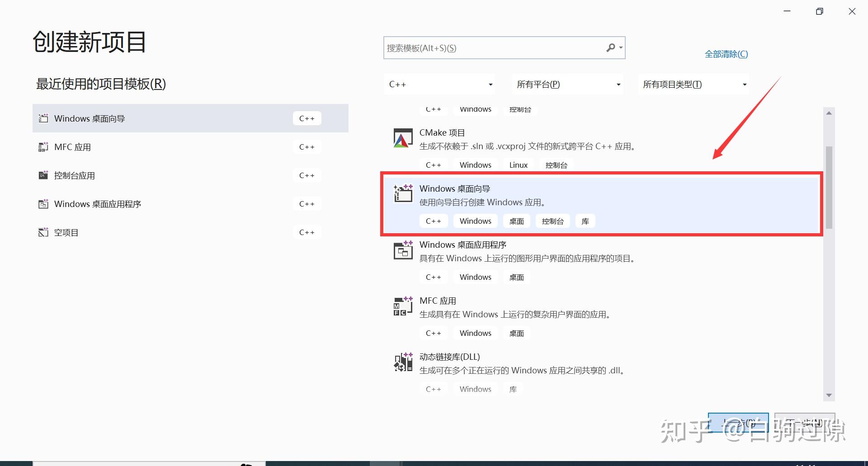
Task: Click the MFC 应用 icon in recent templates
Action: pyautogui.click(x=43, y=147)
